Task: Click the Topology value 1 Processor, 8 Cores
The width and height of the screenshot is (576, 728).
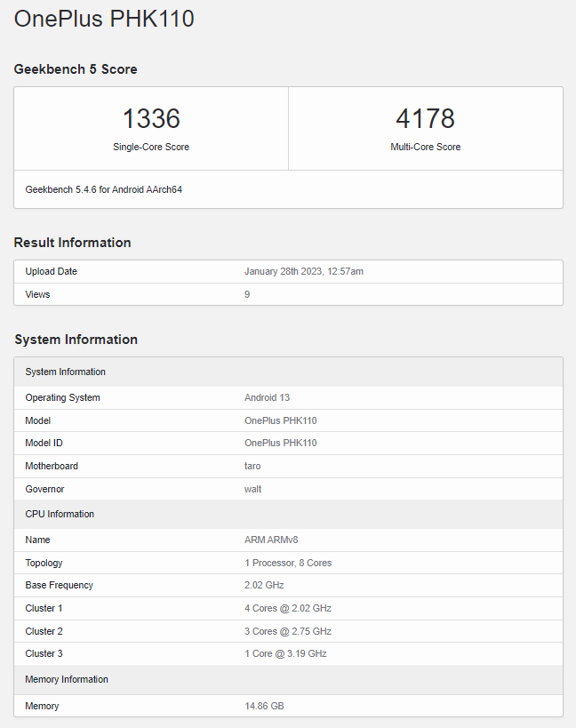Action: tap(288, 563)
